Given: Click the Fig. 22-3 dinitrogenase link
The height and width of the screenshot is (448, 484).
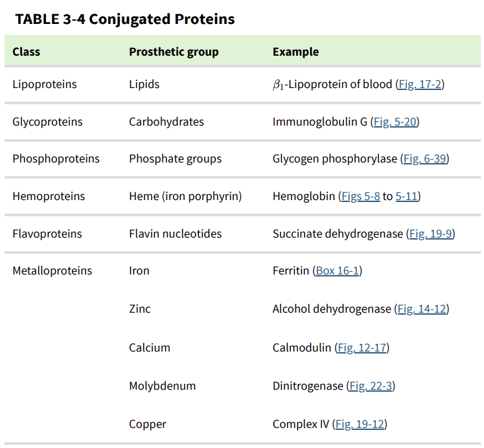Looking at the screenshot, I should point(371,386).
